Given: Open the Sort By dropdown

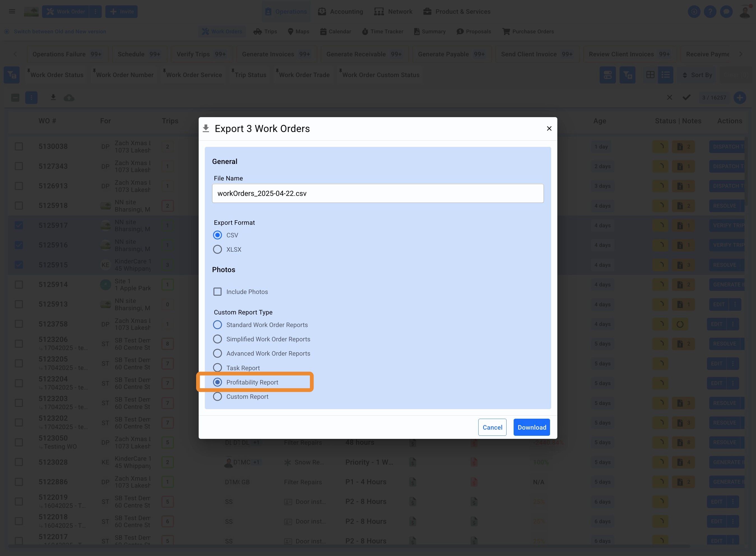Looking at the screenshot, I should (x=698, y=75).
